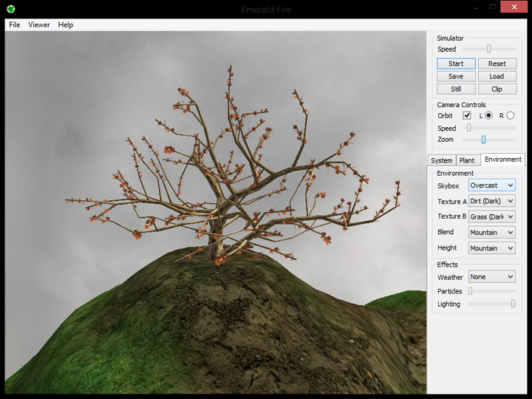532x399 pixels.
Task: Switch to the System tab
Action: [x=442, y=160]
